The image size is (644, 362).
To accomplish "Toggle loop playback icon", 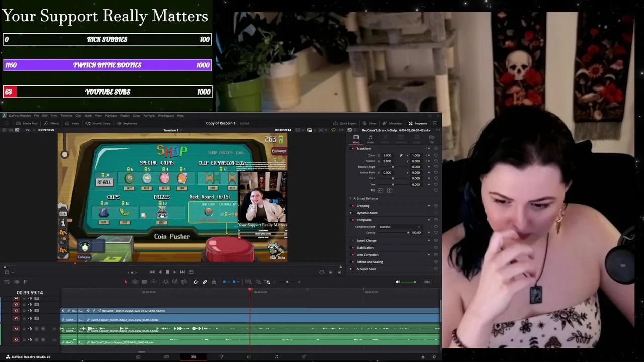I will [191, 272].
